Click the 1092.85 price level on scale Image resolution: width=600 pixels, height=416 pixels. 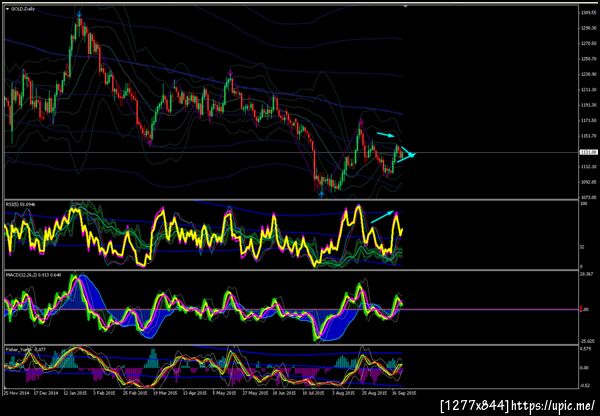[x=589, y=182]
